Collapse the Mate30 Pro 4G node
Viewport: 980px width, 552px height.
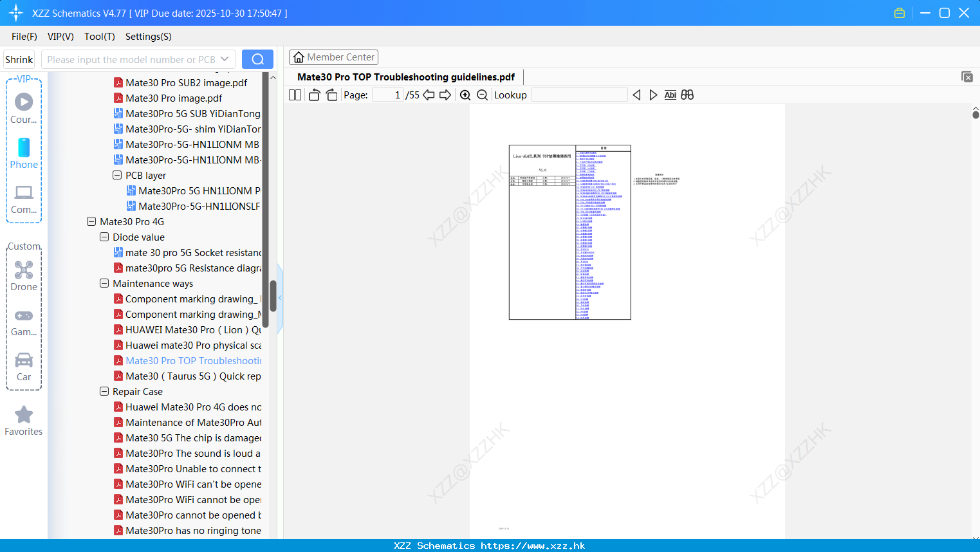tap(91, 221)
